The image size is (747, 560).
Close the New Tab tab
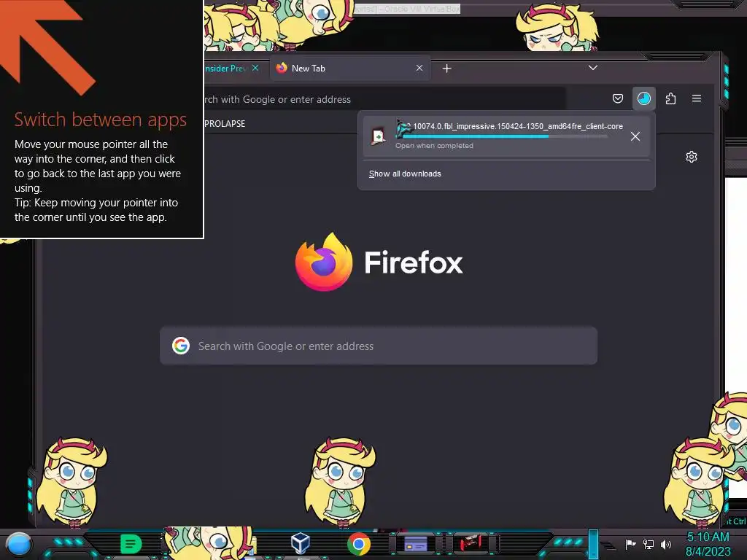tap(419, 68)
